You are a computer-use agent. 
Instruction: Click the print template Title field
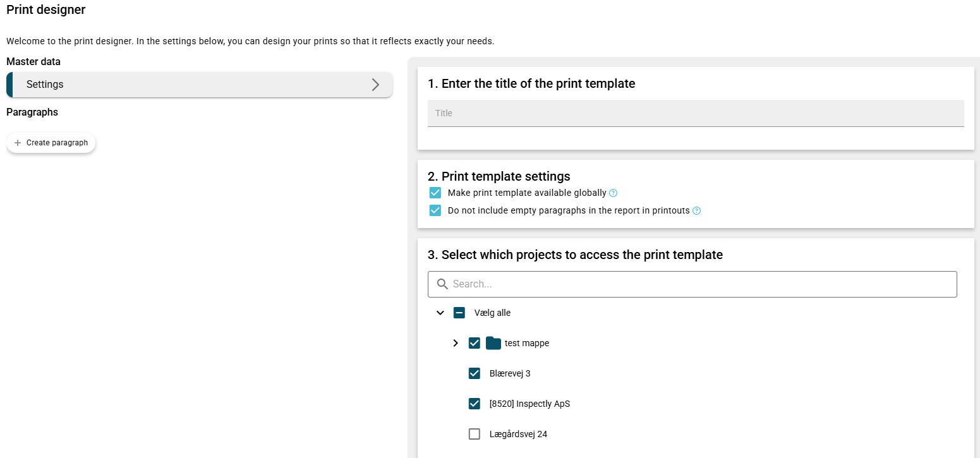point(695,113)
